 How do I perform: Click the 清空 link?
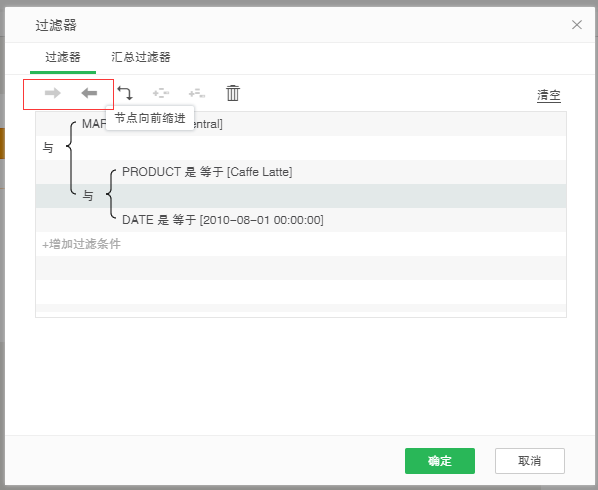click(x=549, y=95)
